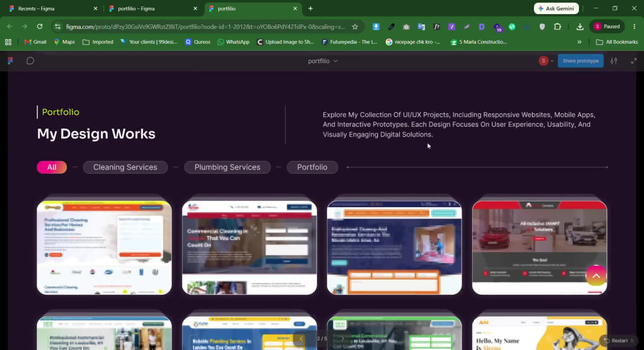644x350 pixels.
Task: Filter by the Portfolio category pill
Action: pyautogui.click(x=312, y=167)
